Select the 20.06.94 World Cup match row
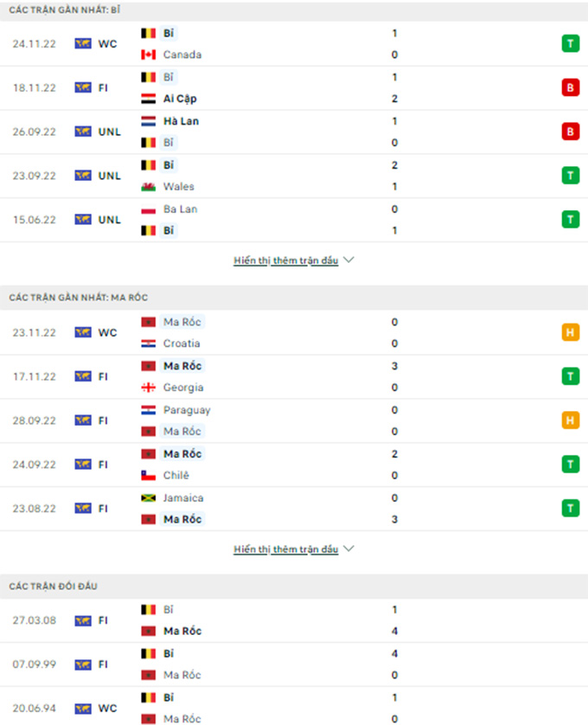The width and height of the screenshot is (588, 725). pyautogui.click(x=294, y=708)
